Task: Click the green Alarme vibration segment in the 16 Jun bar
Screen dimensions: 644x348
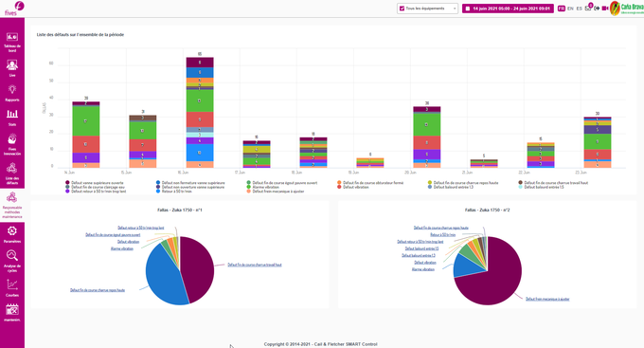Action: 199,101
